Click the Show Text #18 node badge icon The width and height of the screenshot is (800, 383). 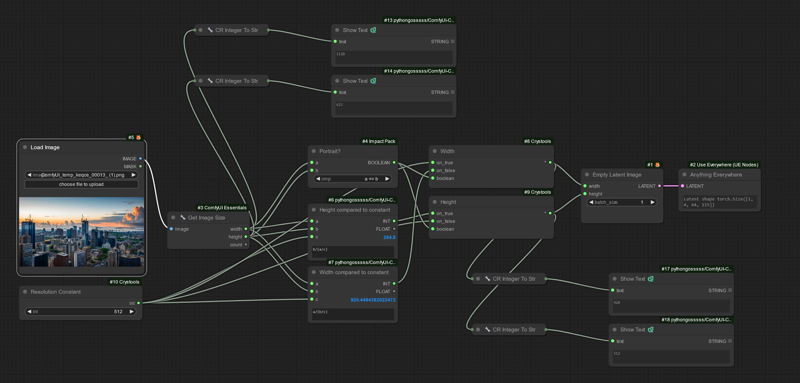tap(651, 329)
